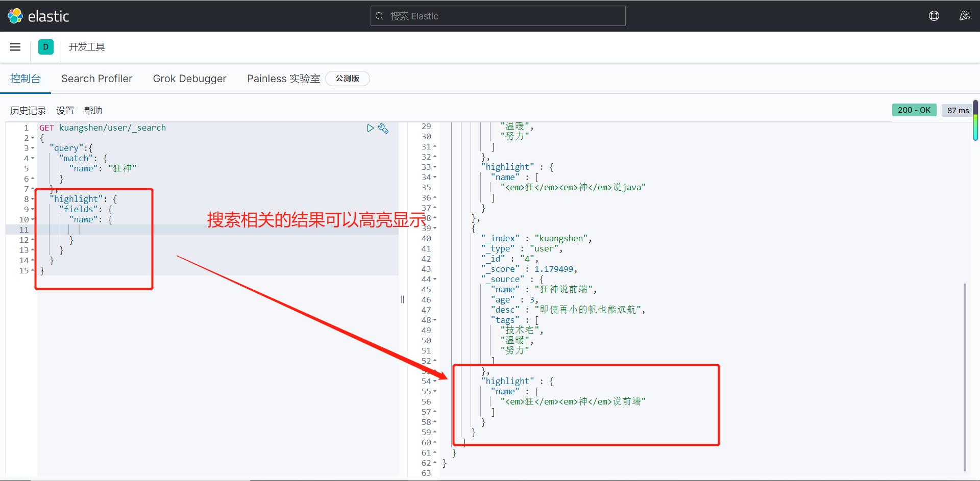Screen dimensions: 980x481
Task: Click "_index" : "kuangshen" response line
Action: pyautogui.click(x=536, y=239)
